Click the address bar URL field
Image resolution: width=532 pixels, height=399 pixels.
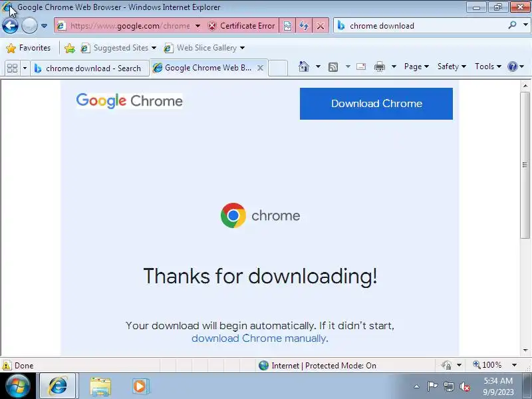pos(130,26)
